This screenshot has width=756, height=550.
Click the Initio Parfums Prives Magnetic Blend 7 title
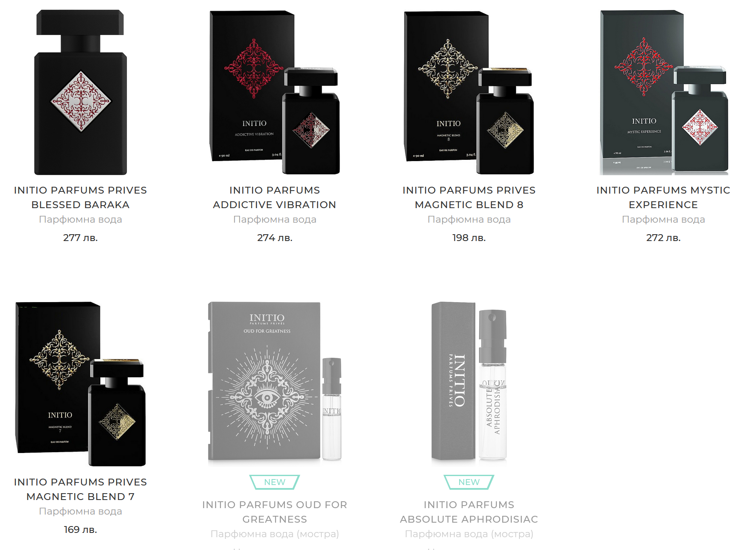click(x=80, y=489)
